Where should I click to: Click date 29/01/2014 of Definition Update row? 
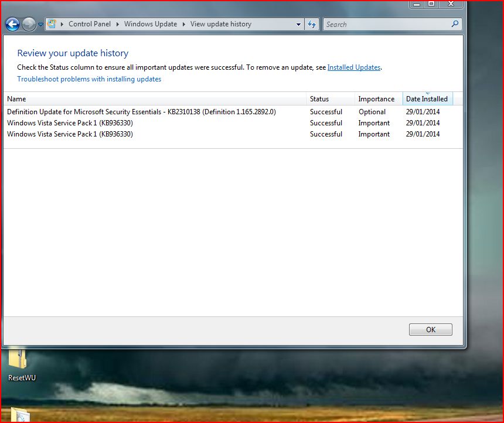(423, 112)
